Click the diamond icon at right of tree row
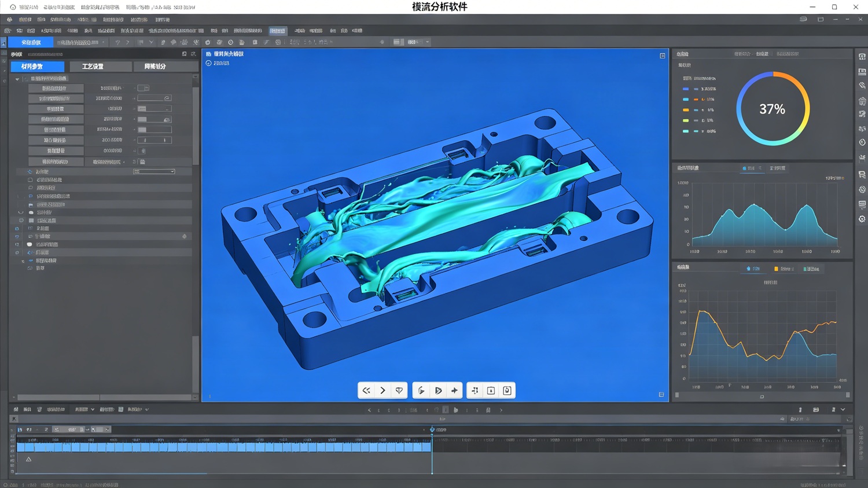The image size is (868, 488). [x=185, y=236]
